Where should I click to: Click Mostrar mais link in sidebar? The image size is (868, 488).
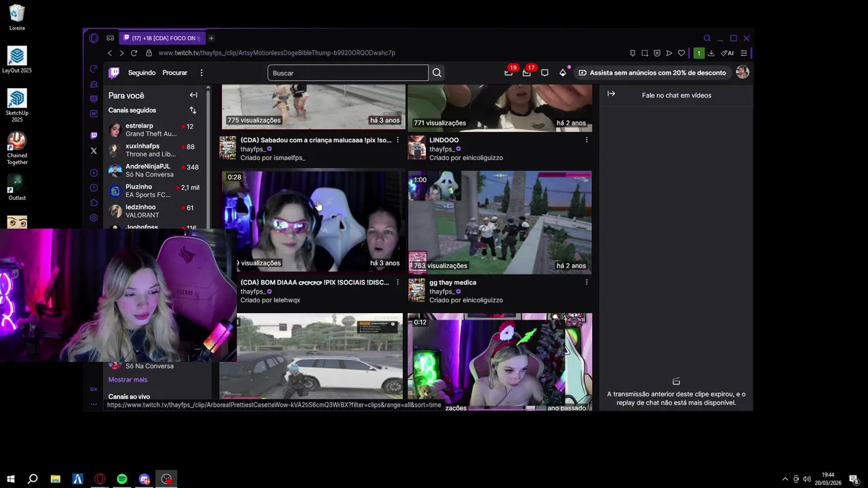pyautogui.click(x=127, y=380)
